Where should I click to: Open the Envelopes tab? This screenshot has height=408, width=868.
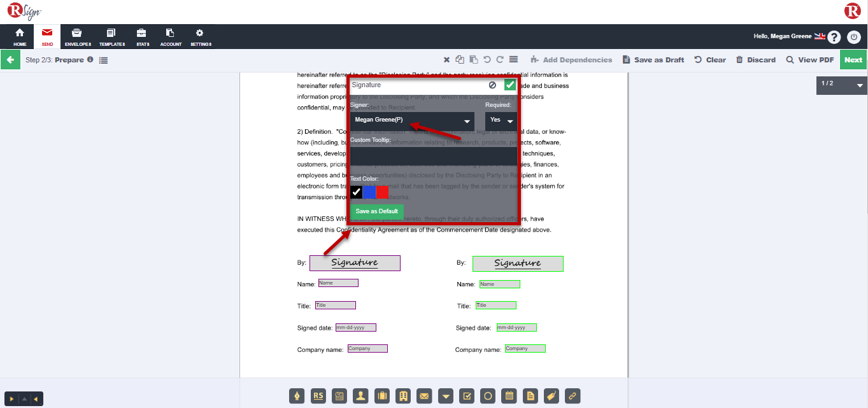coord(78,37)
